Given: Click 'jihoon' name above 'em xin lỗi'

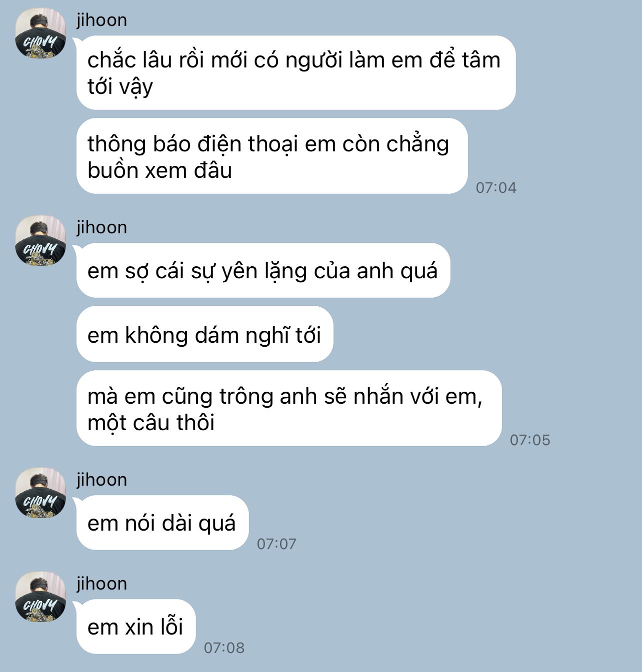Looking at the screenshot, I should (102, 584).
